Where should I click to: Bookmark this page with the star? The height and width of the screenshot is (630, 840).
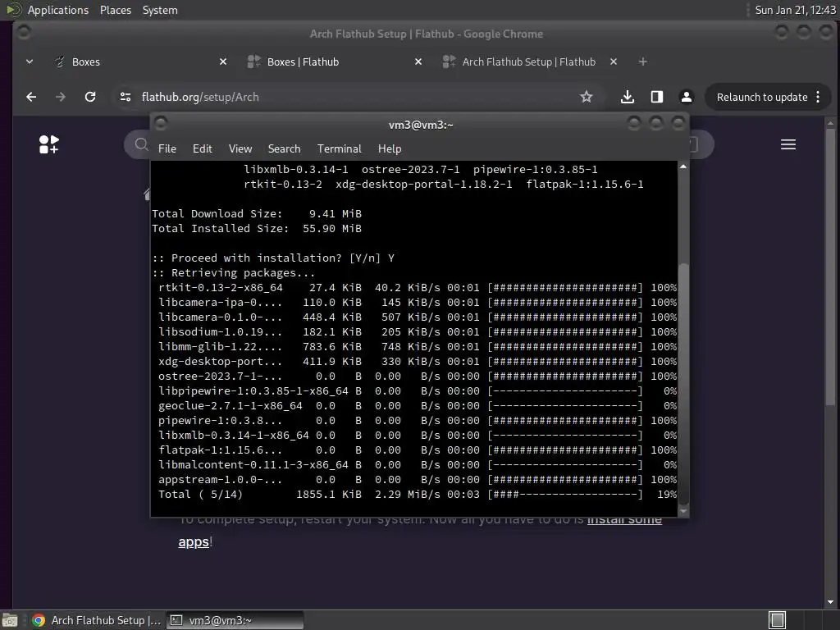[x=586, y=97]
